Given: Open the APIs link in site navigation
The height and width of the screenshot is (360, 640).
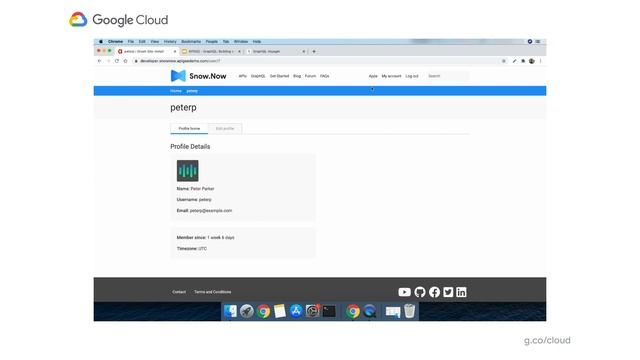Looking at the screenshot, I should (x=242, y=76).
